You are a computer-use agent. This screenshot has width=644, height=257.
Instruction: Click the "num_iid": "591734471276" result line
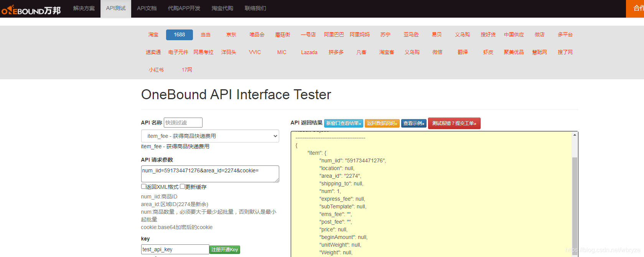pyautogui.click(x=352, y=160)
